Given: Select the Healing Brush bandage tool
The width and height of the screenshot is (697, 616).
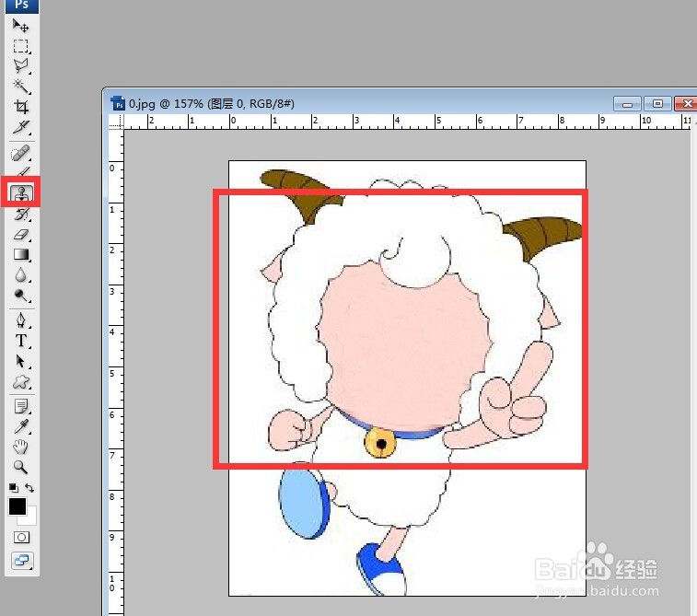Looking at the screenshot, I should click(20, 153).
